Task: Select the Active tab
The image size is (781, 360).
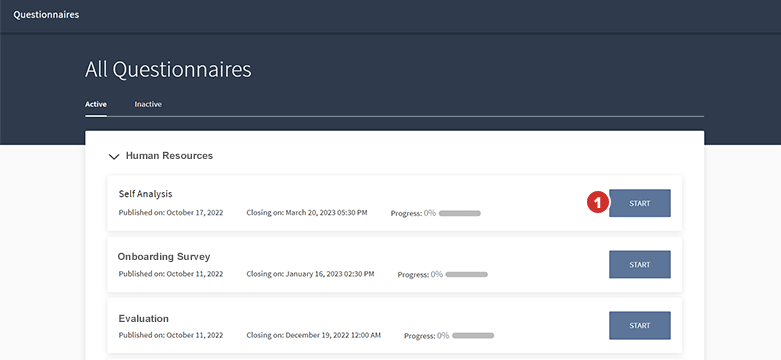Action: coord(96,105)
